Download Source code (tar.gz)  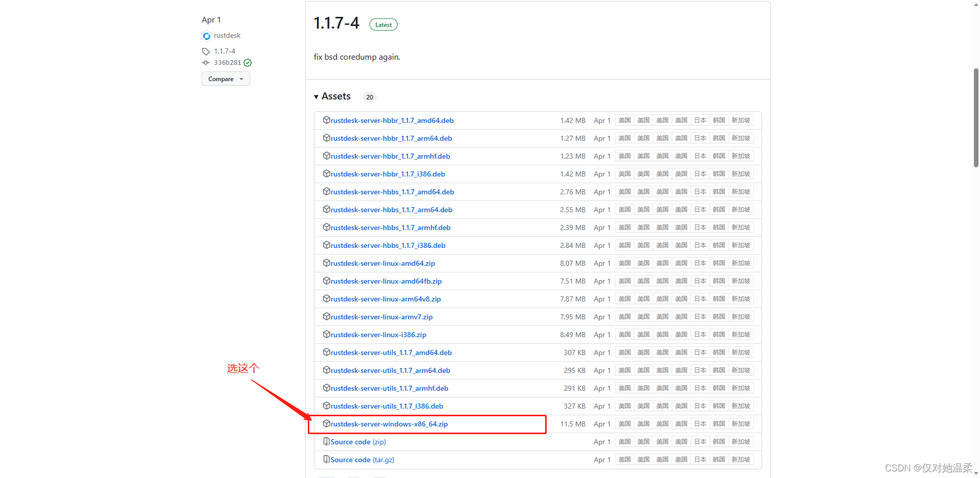click(362, 460)
